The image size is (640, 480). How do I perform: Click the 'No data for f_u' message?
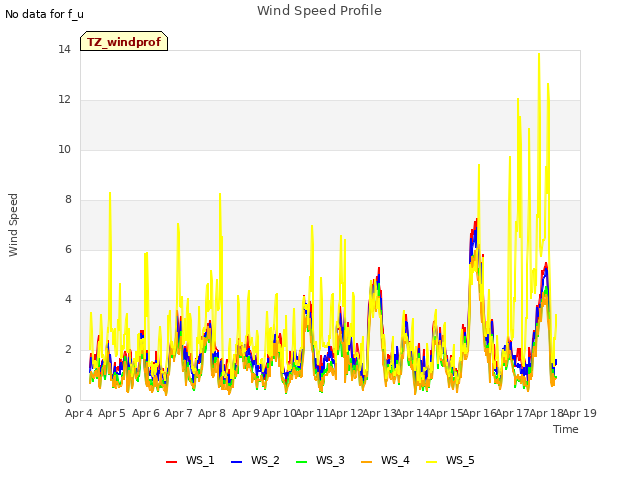tap(44, 14)
